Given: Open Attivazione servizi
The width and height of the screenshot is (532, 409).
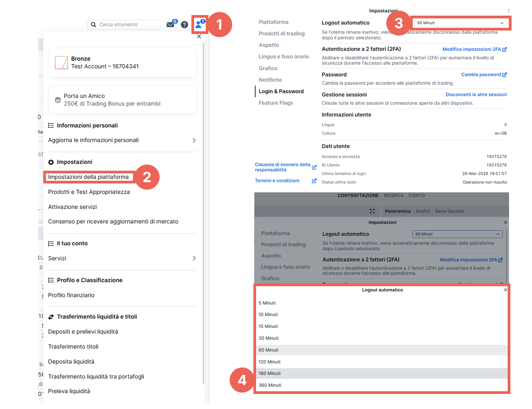Looking at the screenshot, I should [x=72, y=207].
